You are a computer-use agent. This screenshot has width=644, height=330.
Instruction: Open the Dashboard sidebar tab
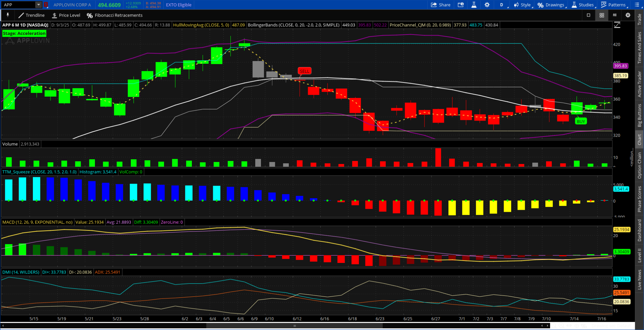point(639,230)
